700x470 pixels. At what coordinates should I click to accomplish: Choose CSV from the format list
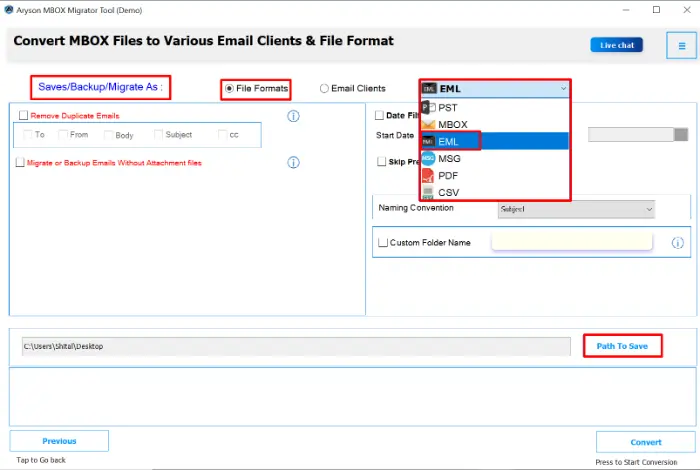click(x=495, y=192)
